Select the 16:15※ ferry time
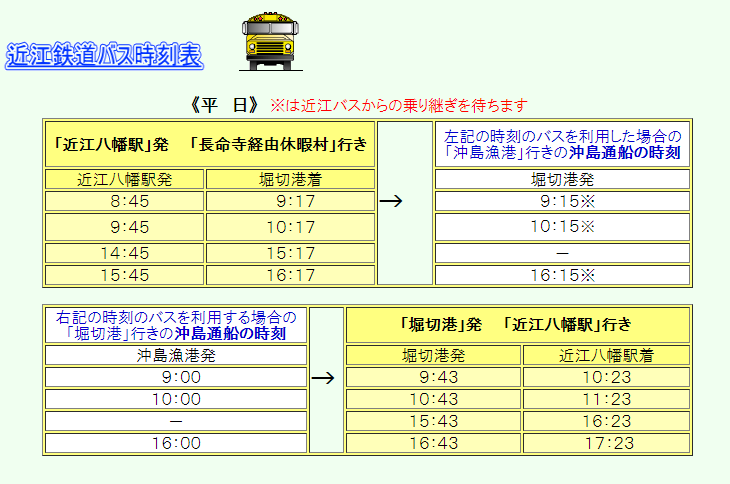730x484 pixels. [562, 275]
